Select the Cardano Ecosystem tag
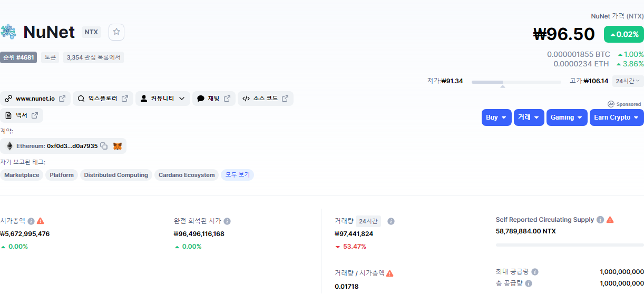The height and width of the screenshot is (304, 644). (187, 175)
